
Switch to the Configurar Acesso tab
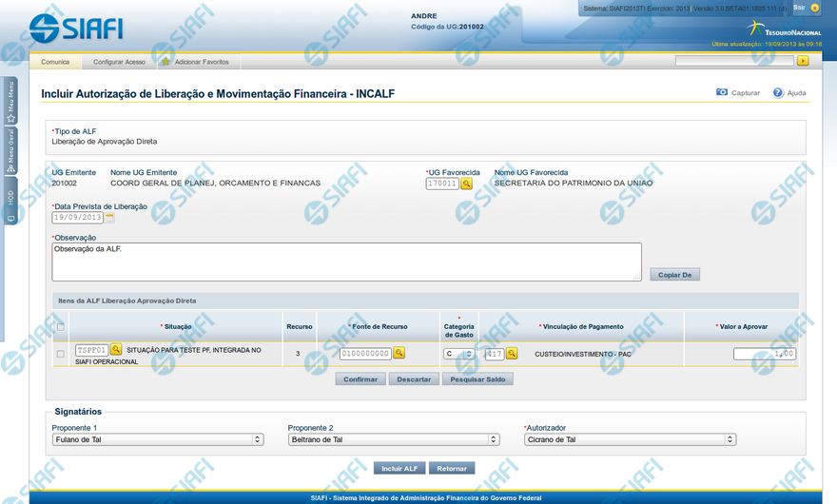click(x=119, y=62)
